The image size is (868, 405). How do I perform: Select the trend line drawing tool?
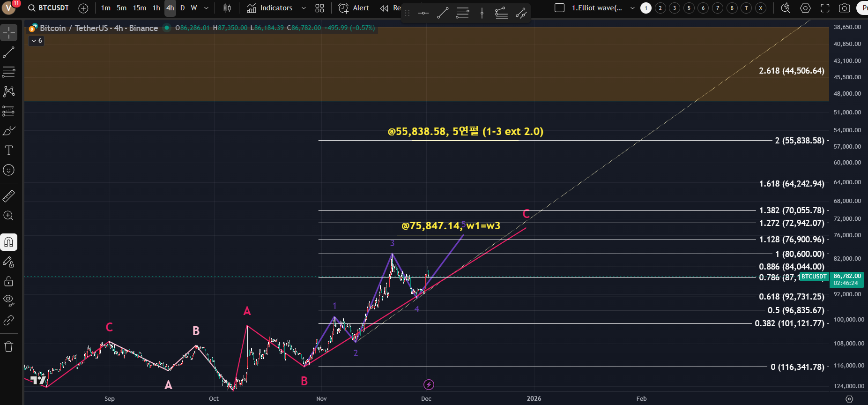[x=9, y=52]
